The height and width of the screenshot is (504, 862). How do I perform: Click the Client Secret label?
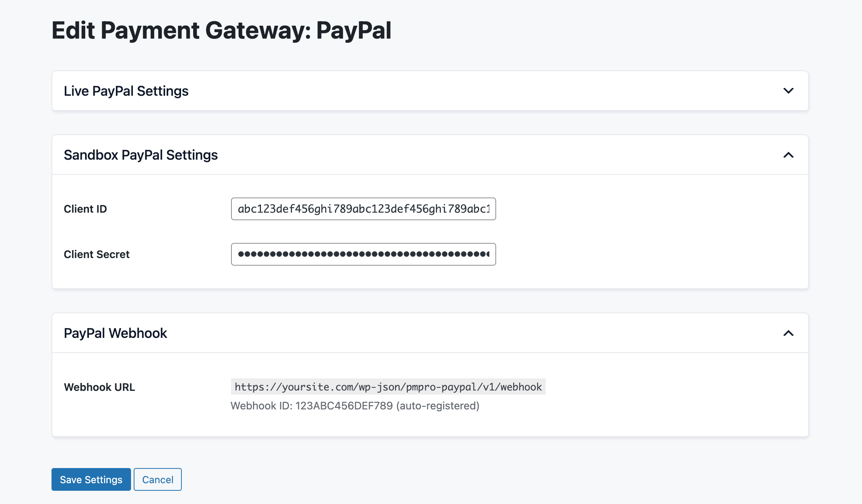(x=97, y=254)
